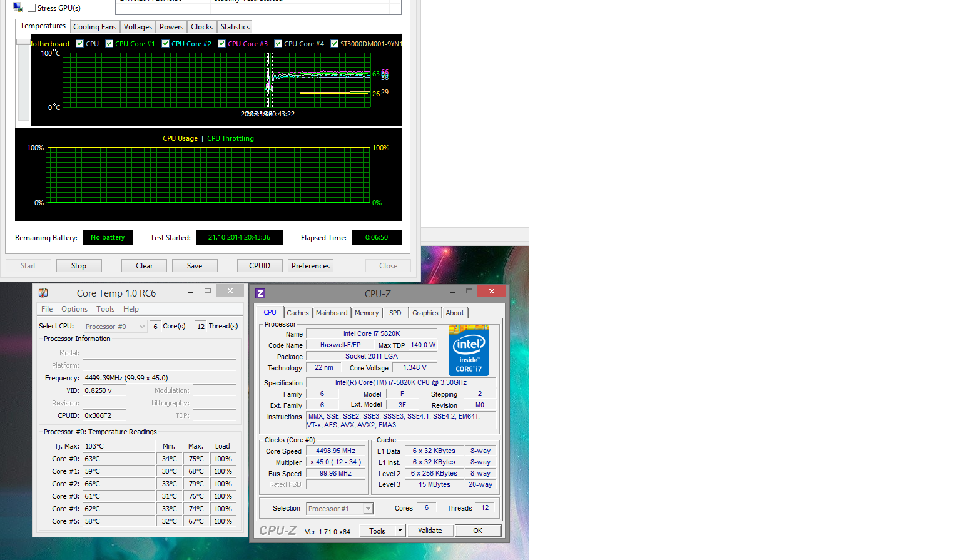Open Preferences in the stability test
961x560 pixels.
(310, 266)
